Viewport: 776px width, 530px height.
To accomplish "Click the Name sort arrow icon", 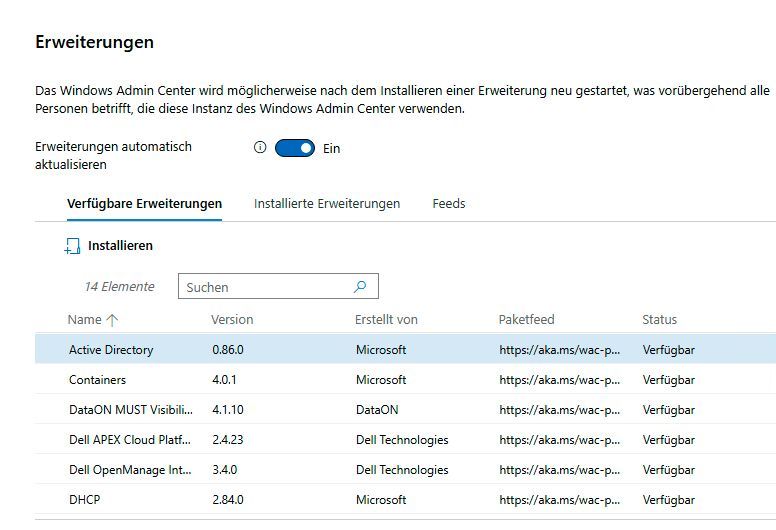I will click(112, 320).
